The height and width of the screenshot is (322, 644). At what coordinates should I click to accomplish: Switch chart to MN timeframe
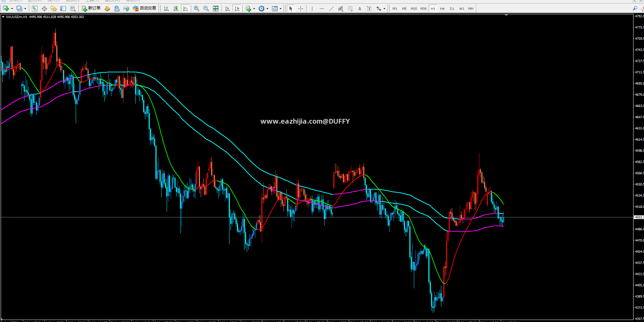tap(471, 8)
